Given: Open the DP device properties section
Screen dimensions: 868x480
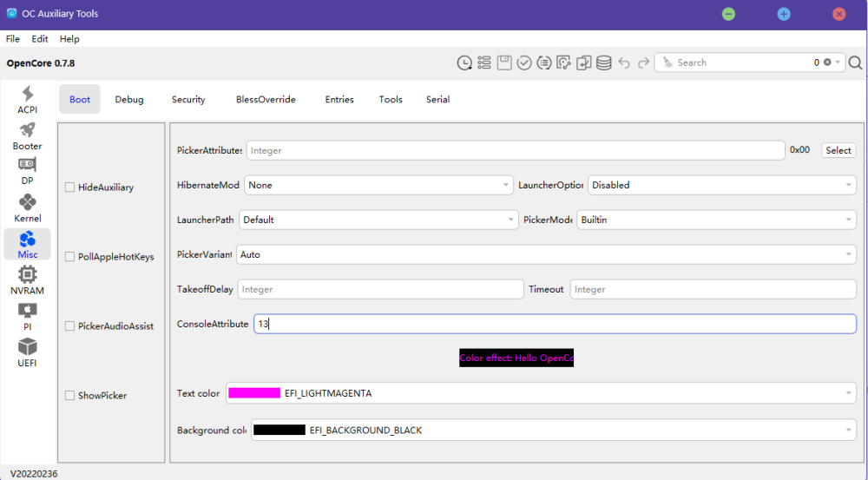Looking at the screenshot, I should coord(27,172).
